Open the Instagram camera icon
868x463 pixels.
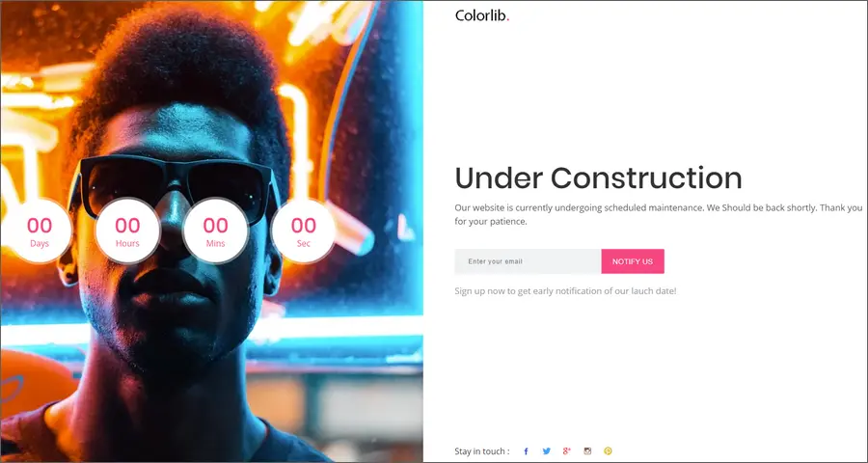(587, 451)
